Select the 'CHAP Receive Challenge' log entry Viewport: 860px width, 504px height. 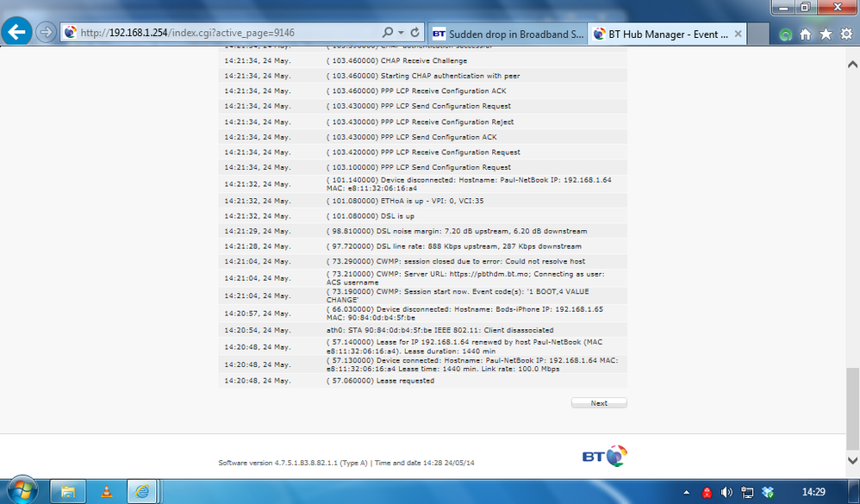coord(422,61)
